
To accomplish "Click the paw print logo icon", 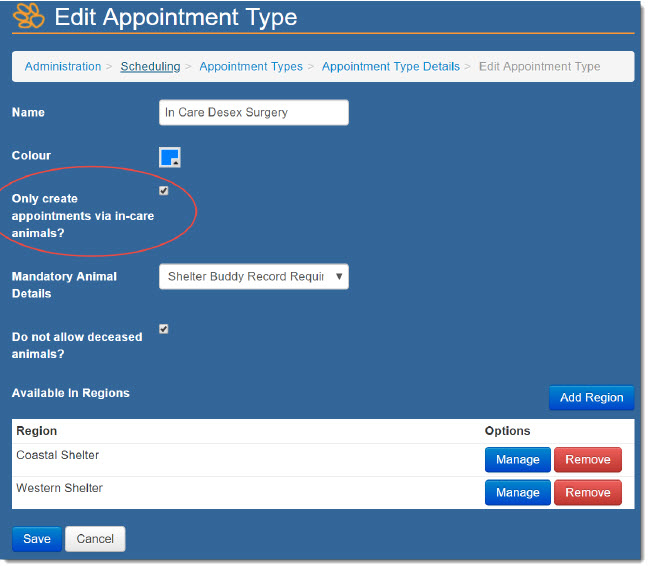I will point(29,17).
